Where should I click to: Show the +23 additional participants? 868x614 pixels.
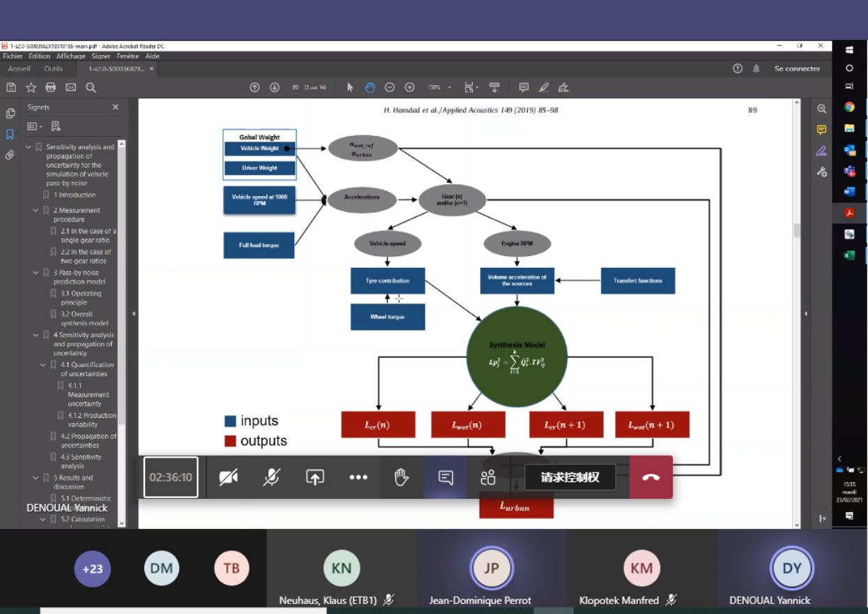[x=93, y=569]
